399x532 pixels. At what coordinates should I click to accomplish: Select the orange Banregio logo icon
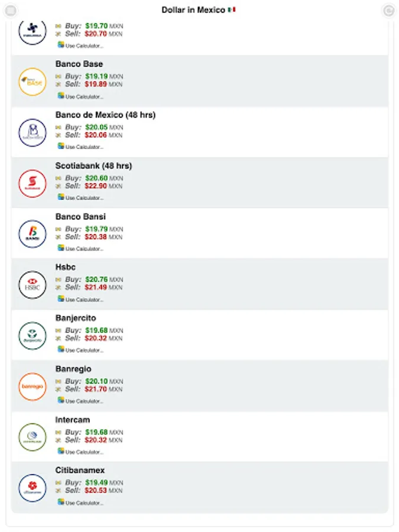(32, 387)
